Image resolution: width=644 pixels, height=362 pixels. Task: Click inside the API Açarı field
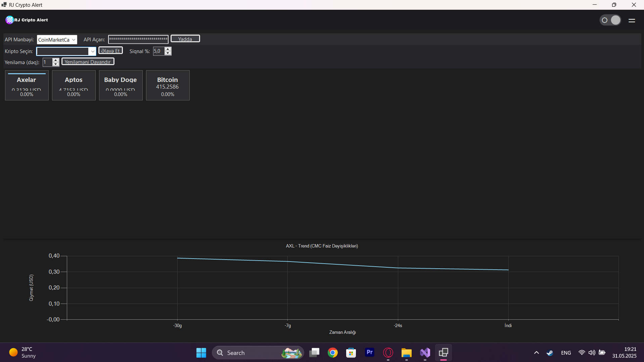[138, 39]
